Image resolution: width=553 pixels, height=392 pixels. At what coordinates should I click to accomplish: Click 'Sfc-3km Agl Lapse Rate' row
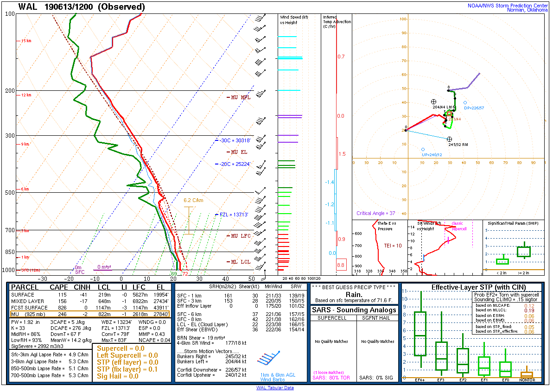[50, 354]
